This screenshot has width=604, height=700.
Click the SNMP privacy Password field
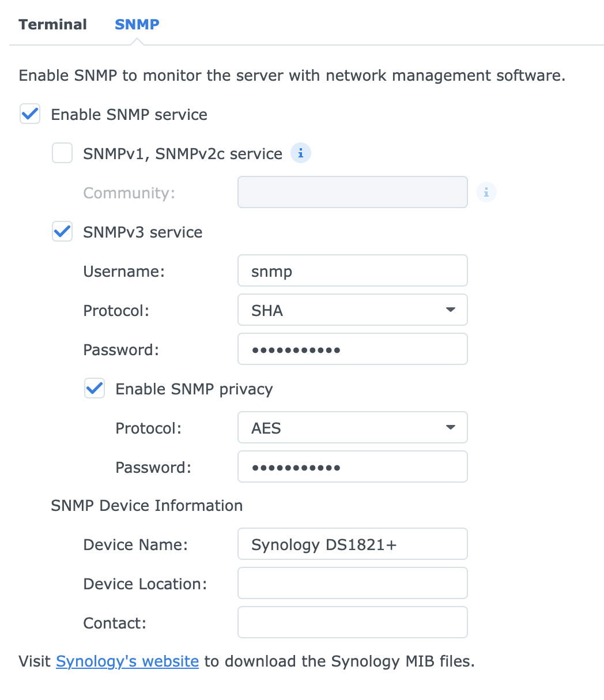click(x=352, y=467)
